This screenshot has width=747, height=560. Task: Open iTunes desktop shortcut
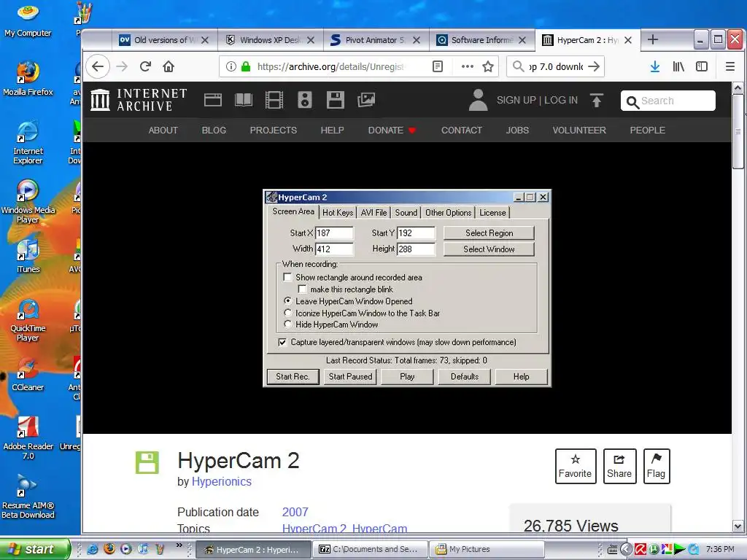28,256
